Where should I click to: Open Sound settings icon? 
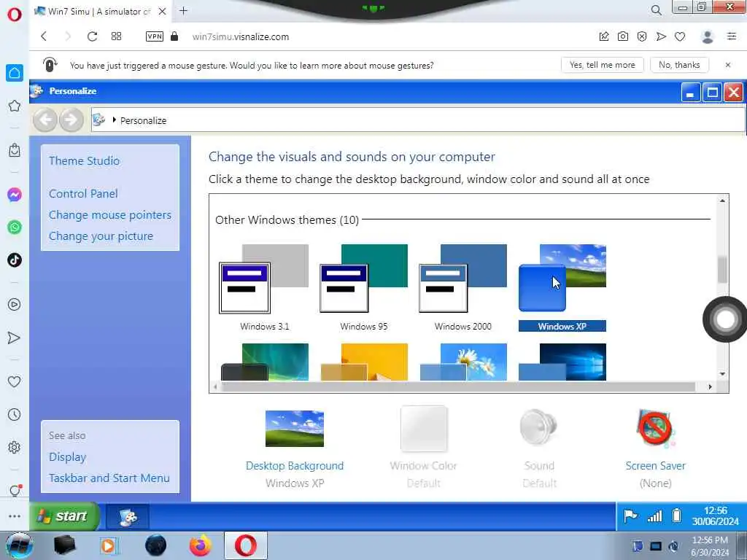coord(539,427)
